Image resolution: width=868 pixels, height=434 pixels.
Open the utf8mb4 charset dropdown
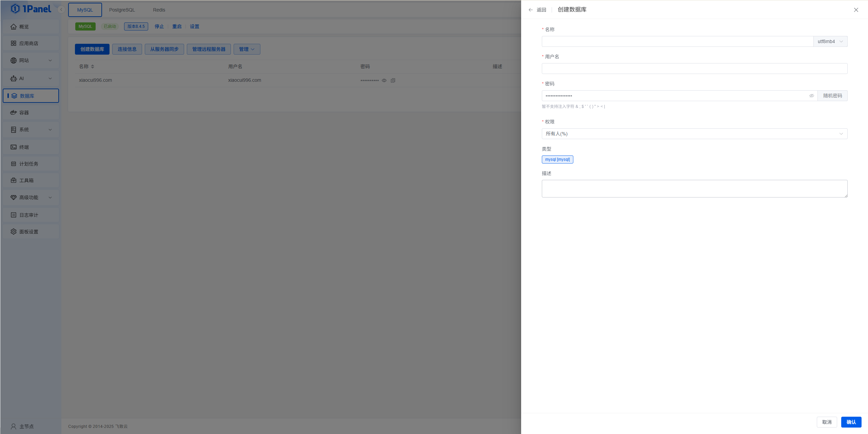(830, 41)
